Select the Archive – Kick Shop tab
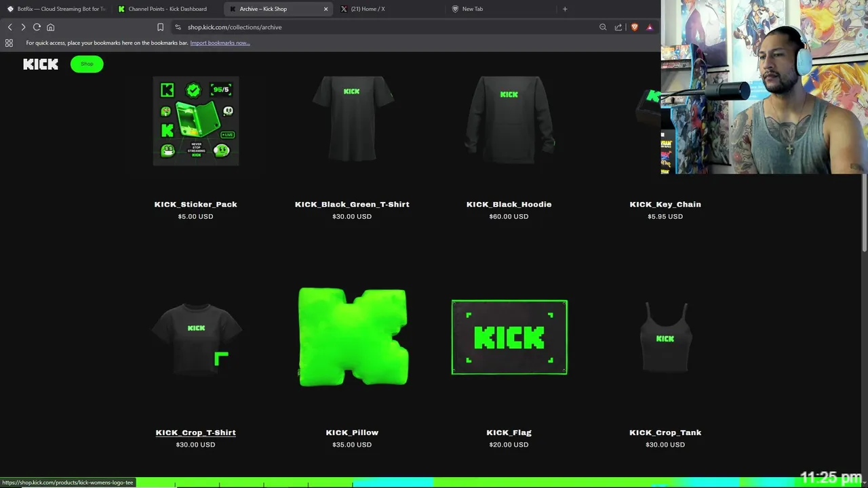 (x=278, y=9)
